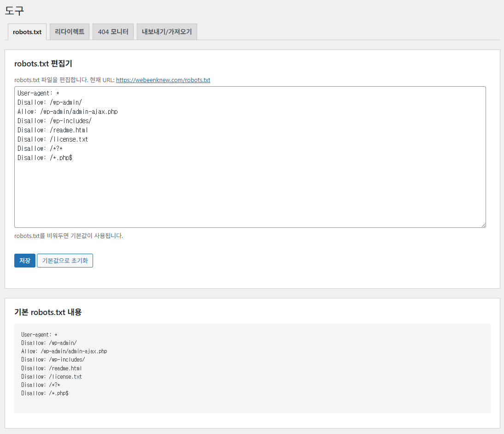
Task: Click the User-agent line in the default content block
Action: click(x=39, y=334)
